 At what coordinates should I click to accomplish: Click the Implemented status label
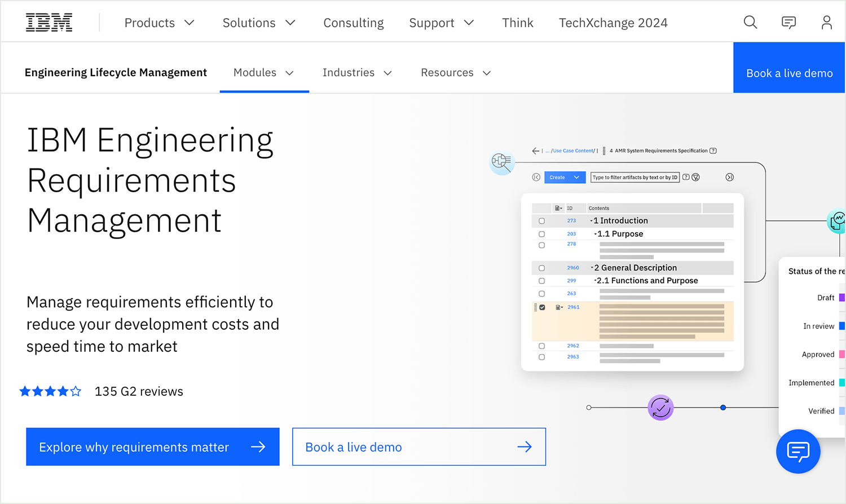(812, 382)
